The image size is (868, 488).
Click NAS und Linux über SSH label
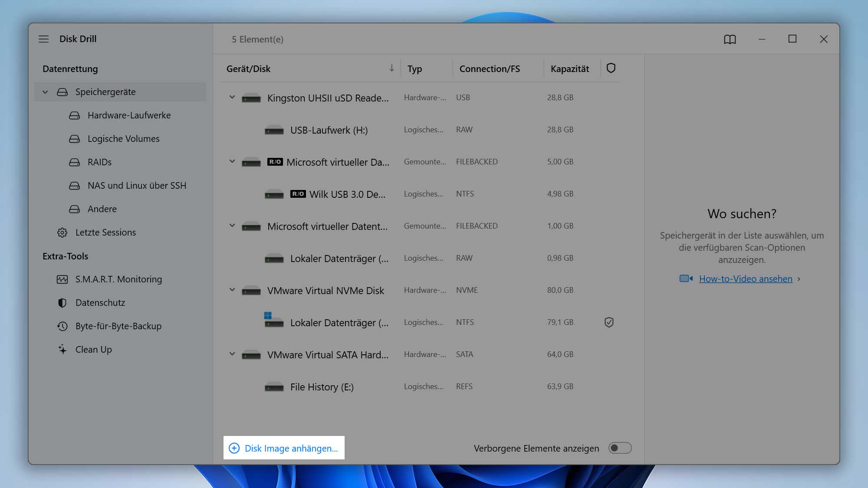click(137, 186)
